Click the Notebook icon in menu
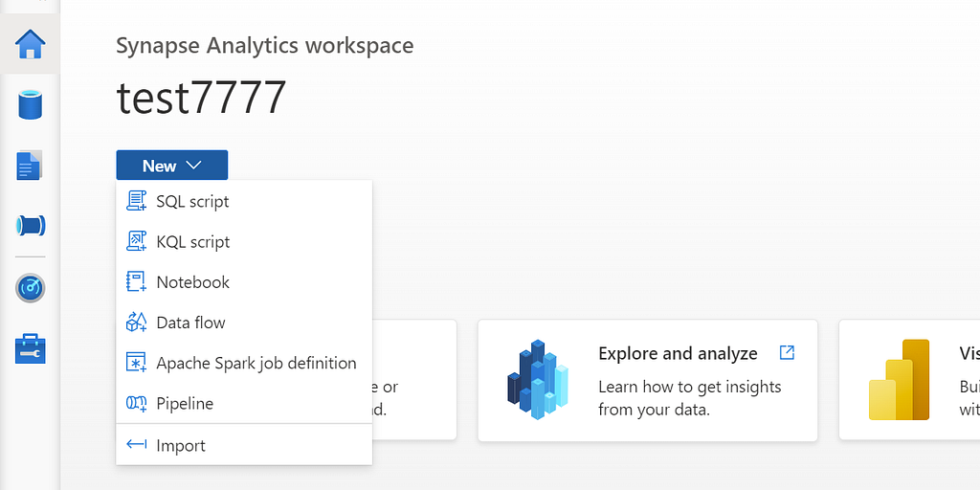Screen dimensions: 980x490 pyautogui.click(x=136, y=282)
